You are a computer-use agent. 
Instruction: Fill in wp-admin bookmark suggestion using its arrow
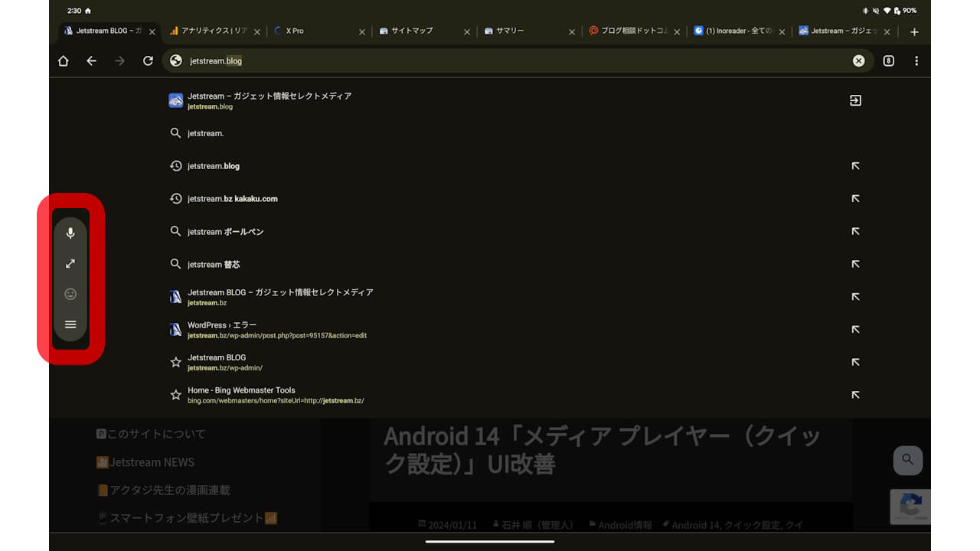click(855, 362)
